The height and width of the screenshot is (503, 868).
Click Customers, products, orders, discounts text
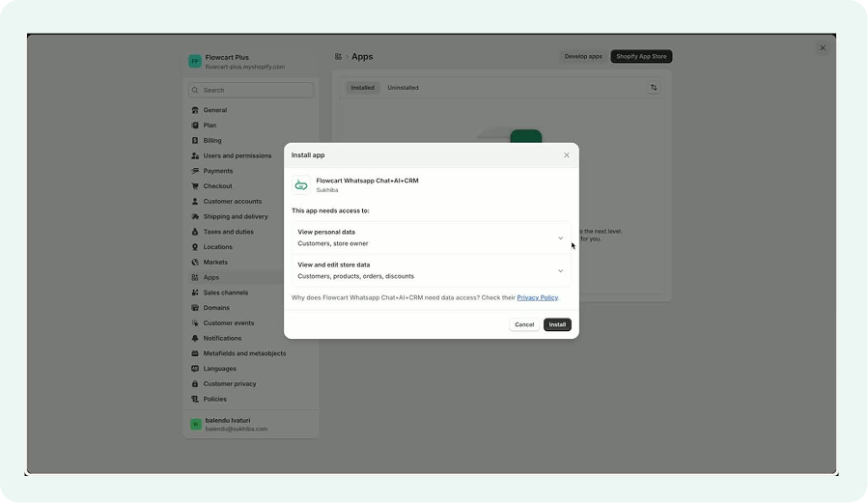tap(356, 276)
